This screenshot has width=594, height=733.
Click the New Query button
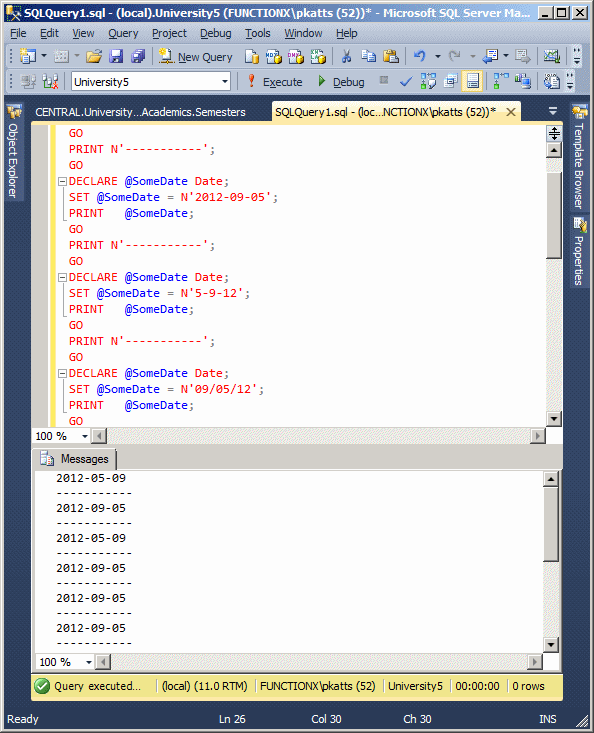pyautogui.click(x=195, y=57)
